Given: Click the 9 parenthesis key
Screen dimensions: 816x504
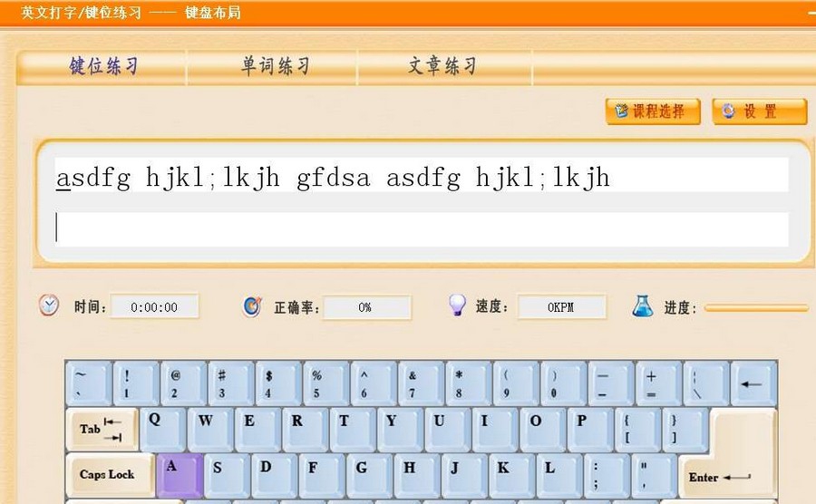Looking at the screenshot, I should pyautogui.click(x=516, y=383).
